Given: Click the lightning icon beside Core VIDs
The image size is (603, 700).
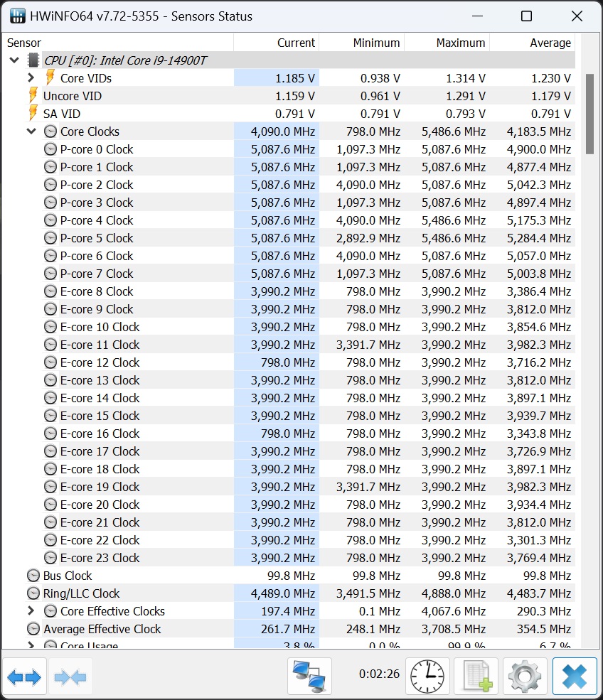Looking at the screenshot, I should (50, 77).
